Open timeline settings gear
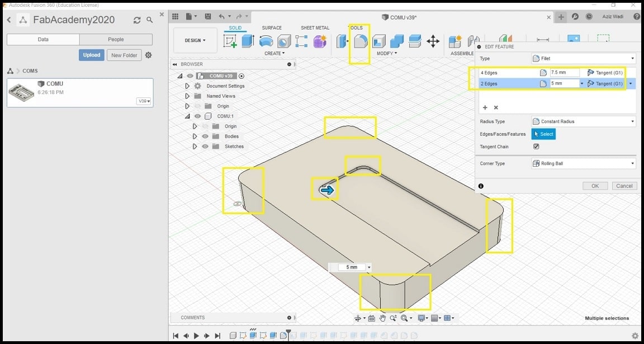The image size is (644, 344). pyautogui.click(x=635, y=336)
